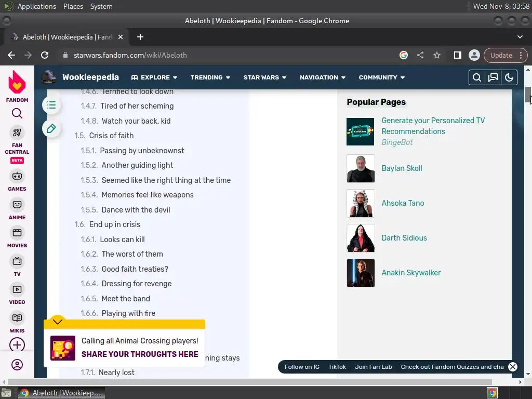
Task: Click the TikTok link in the bottom bar
Action: tap(337, 367)
